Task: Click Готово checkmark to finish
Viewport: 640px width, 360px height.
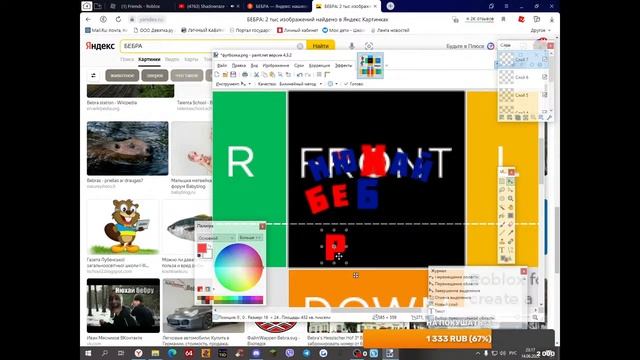Action: click(354, 84)
